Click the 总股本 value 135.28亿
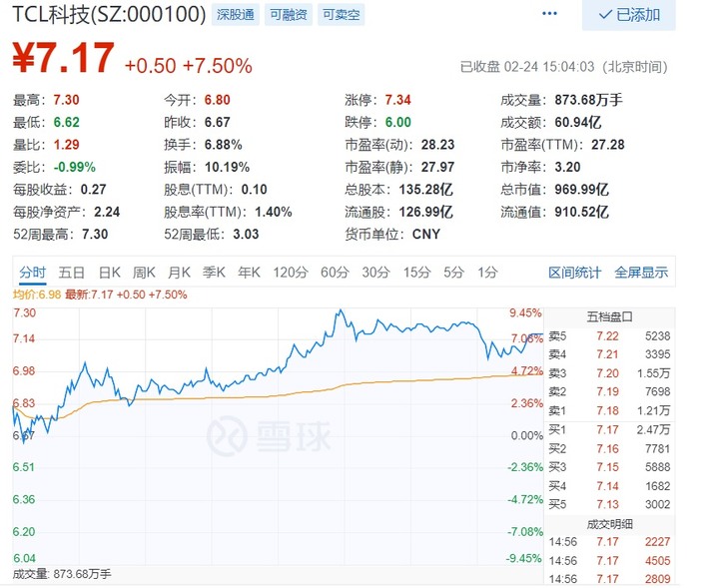This screenshot has width=719, height=588. point(425,190)
